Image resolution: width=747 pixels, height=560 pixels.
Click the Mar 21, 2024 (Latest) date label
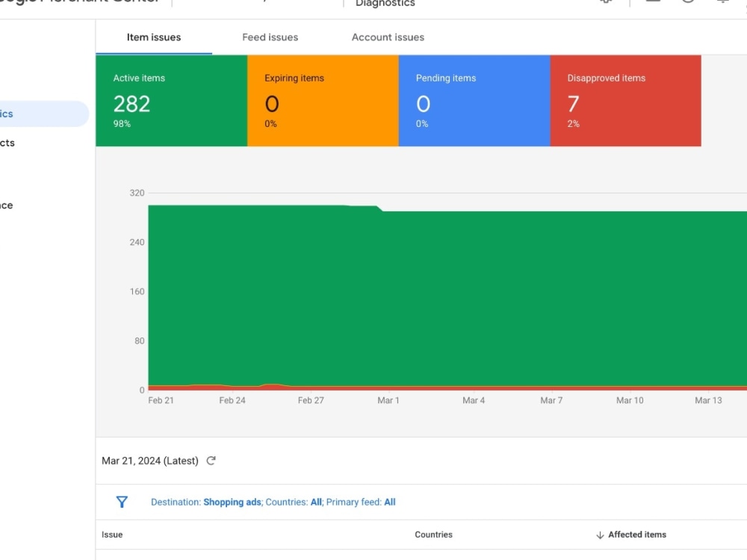(150, 461)
